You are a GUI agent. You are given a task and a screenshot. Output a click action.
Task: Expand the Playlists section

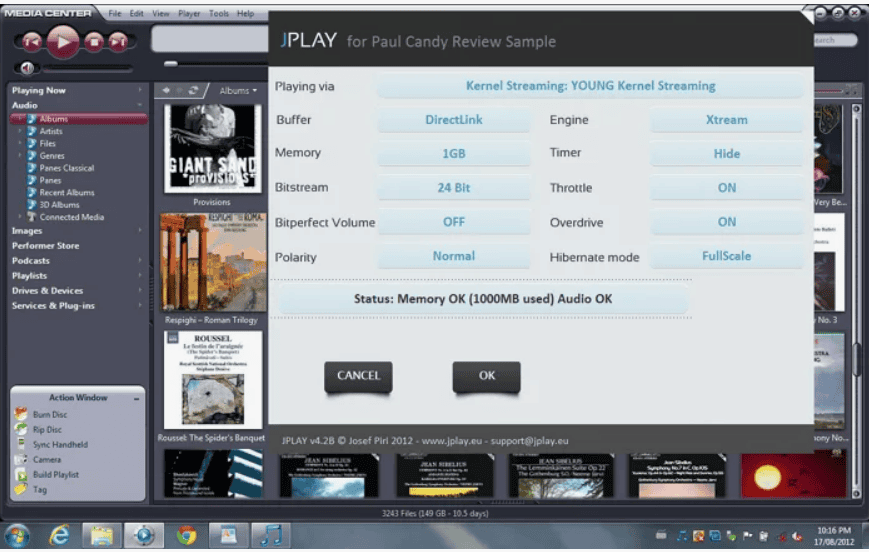(140, 275)
